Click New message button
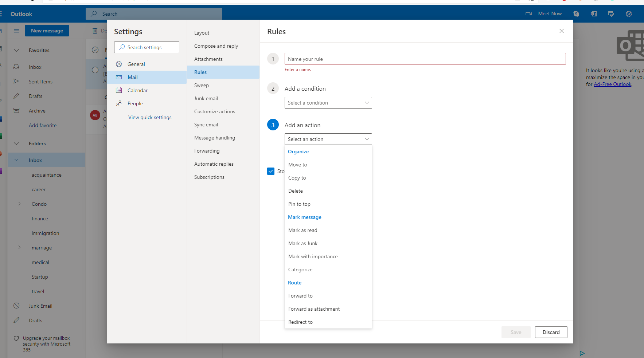644x358 pixels. pos(47,31)
